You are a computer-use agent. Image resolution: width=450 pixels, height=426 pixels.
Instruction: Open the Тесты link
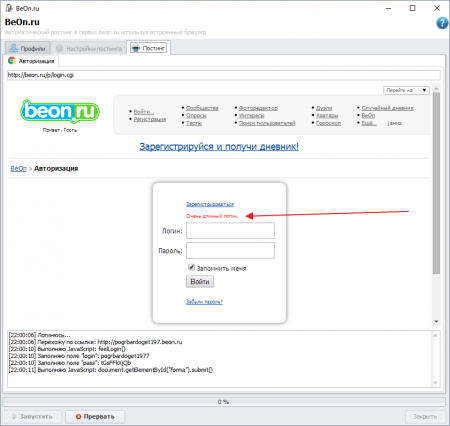[194, 123]
